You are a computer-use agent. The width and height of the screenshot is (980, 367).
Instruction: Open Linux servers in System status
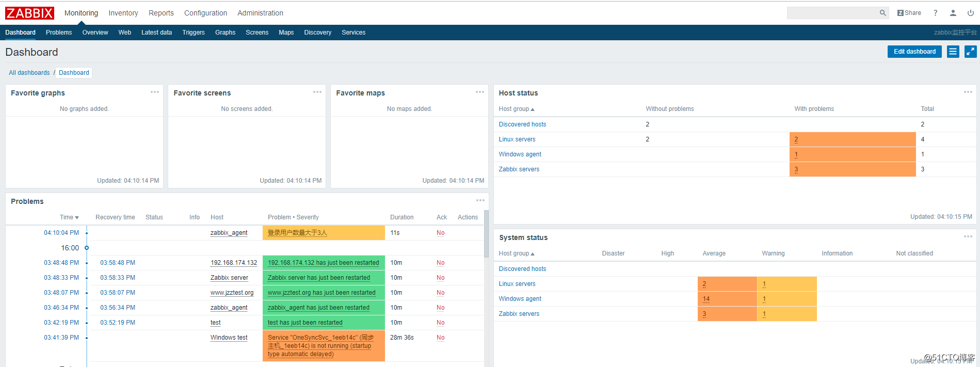pos(517,284)
